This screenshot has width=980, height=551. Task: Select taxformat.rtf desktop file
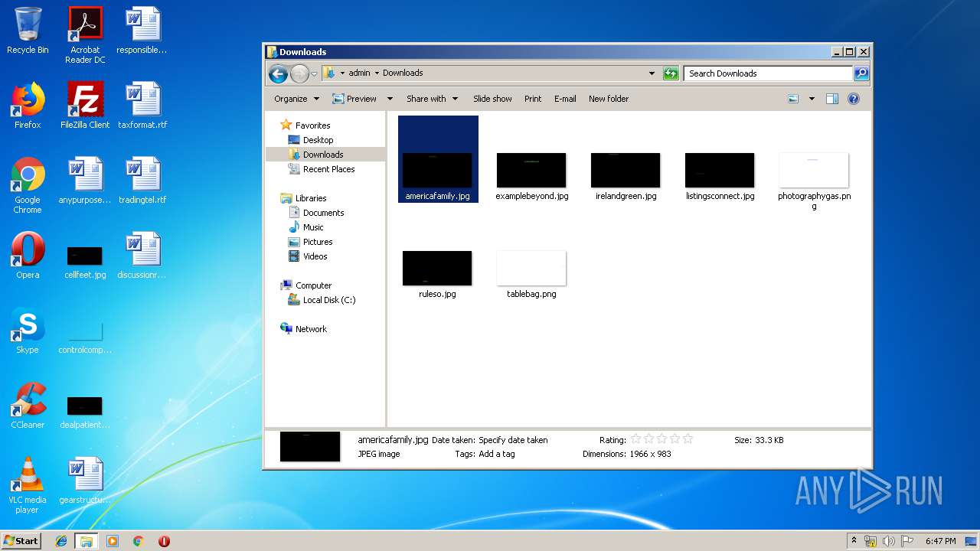[142, 106]
